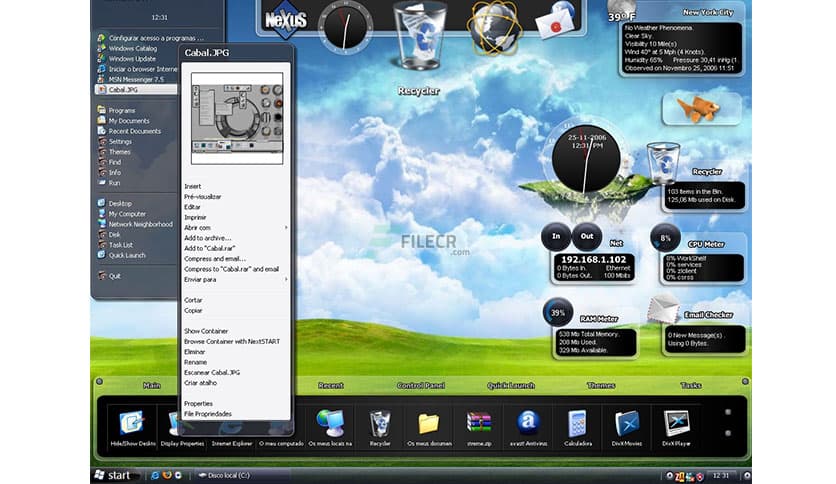Click the RAM Meter percentage gauge

pyautogui.click(x=558, y=312)
